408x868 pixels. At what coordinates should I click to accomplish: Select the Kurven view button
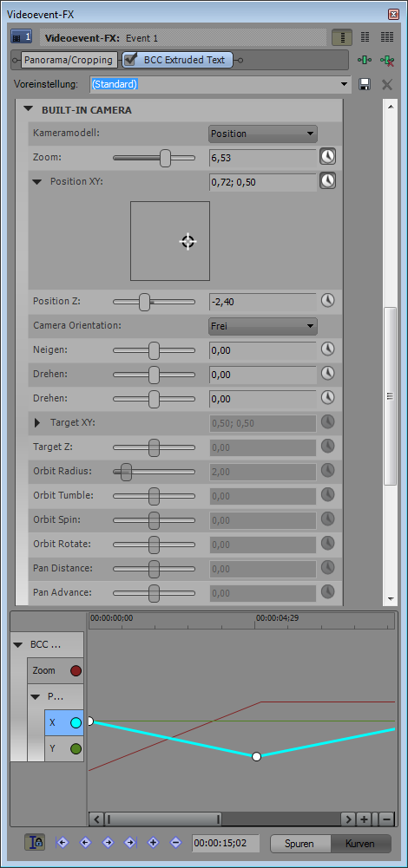click(x=360, y=845)
